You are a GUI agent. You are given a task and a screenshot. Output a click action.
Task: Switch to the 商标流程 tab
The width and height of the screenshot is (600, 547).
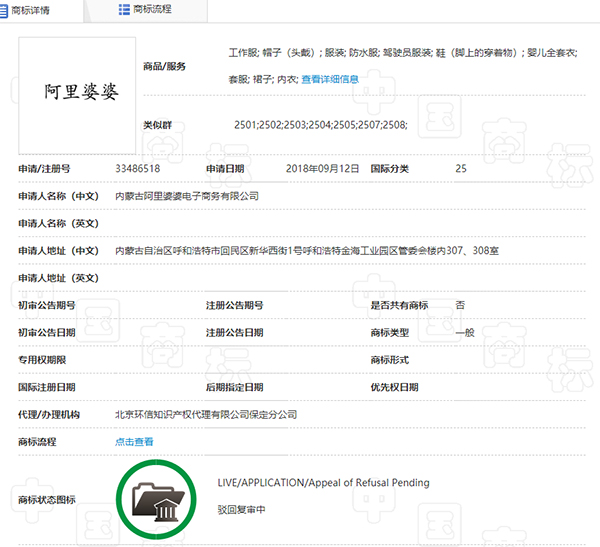[x=146, y=10]
